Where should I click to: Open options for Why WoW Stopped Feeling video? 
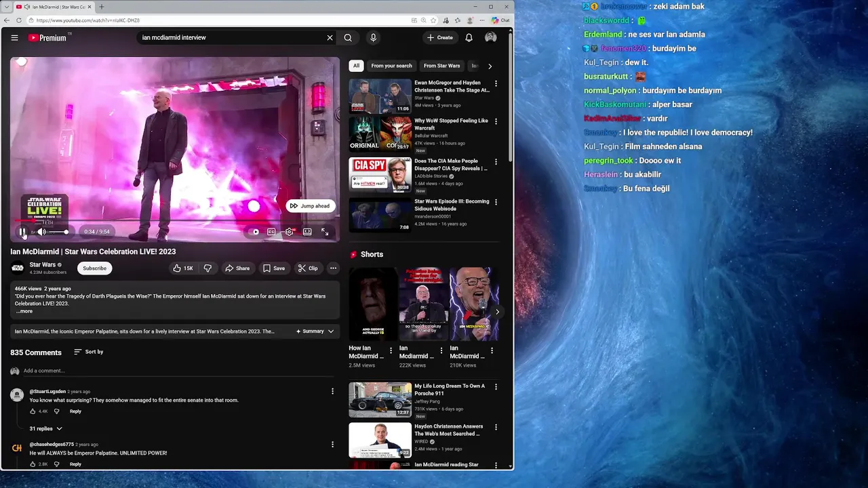496,121
